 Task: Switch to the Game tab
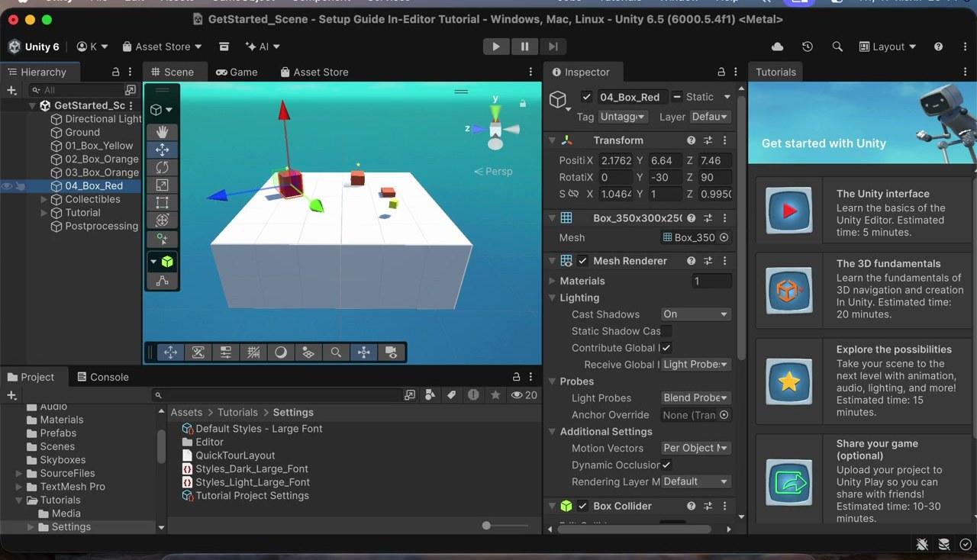[237, 72]
